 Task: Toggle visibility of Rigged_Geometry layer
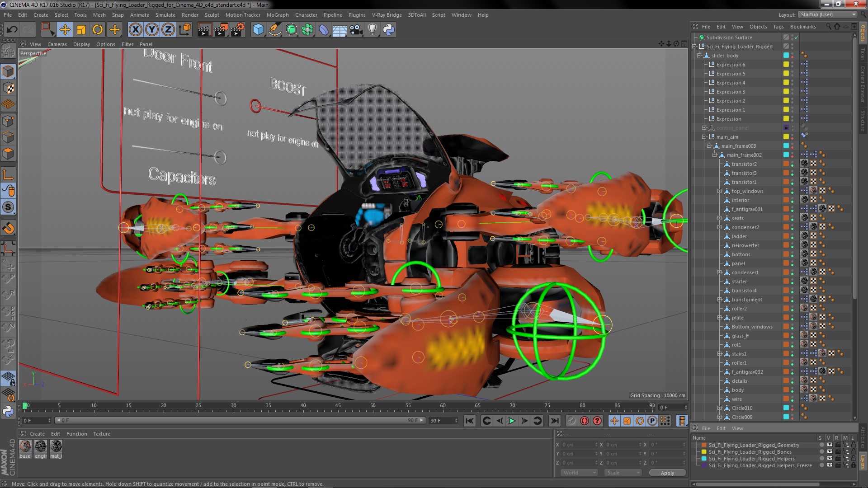click(x=830, y=445)
